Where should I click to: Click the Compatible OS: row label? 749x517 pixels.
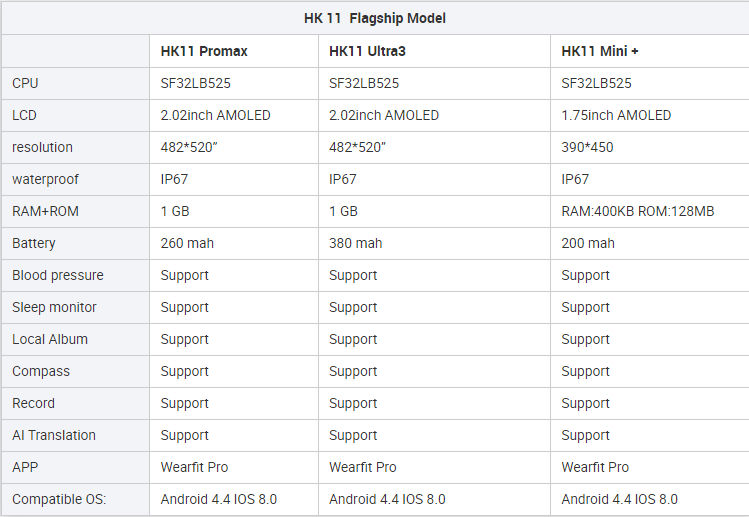click(x=59, y=499)
